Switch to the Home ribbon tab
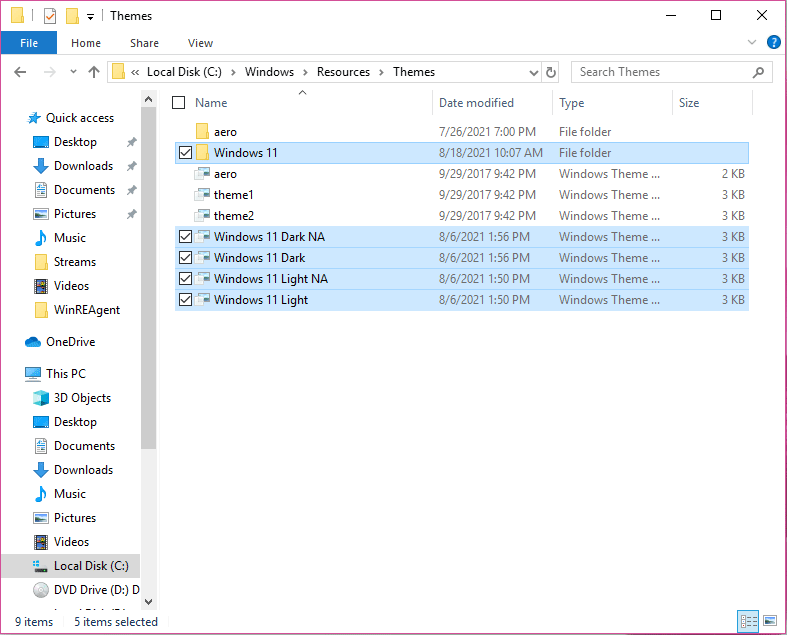Viewport: 787px width, 635px height. pos(86,43)
